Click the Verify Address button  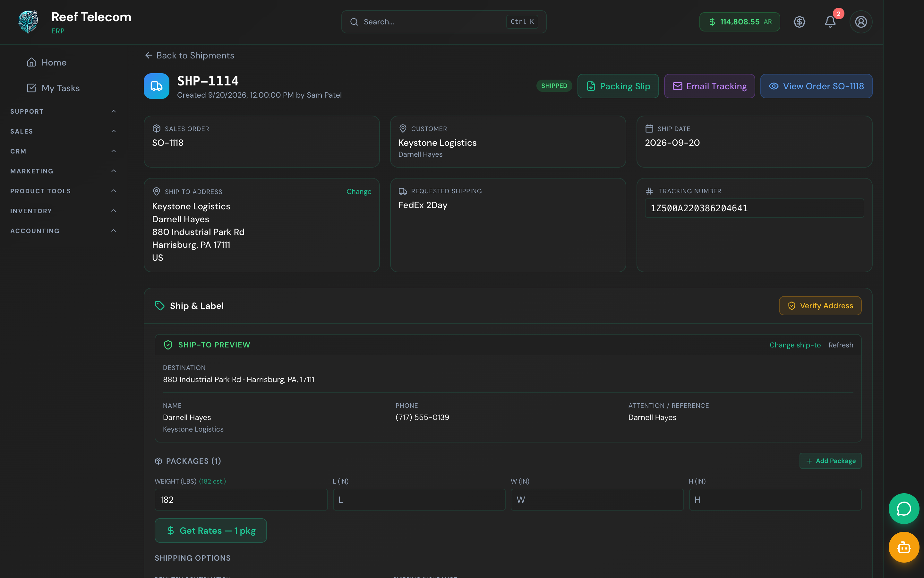coord(820,305)
